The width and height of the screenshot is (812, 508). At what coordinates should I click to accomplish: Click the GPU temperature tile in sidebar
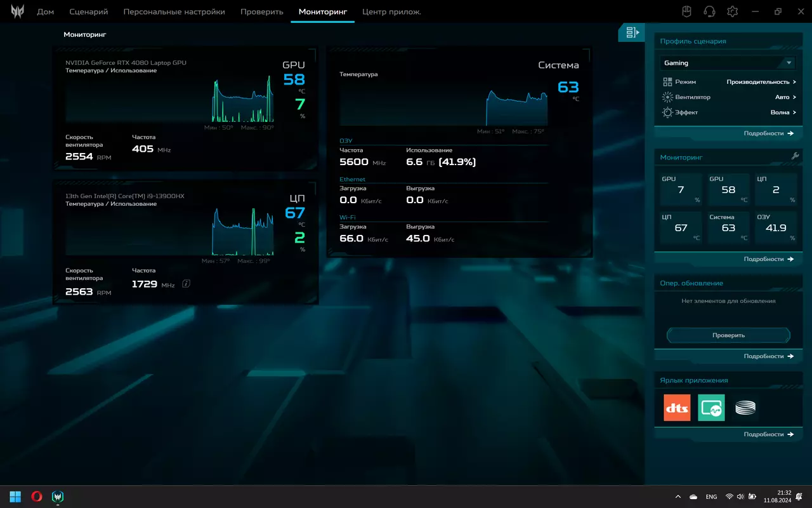pyautogui.click(x=728, y=190)
